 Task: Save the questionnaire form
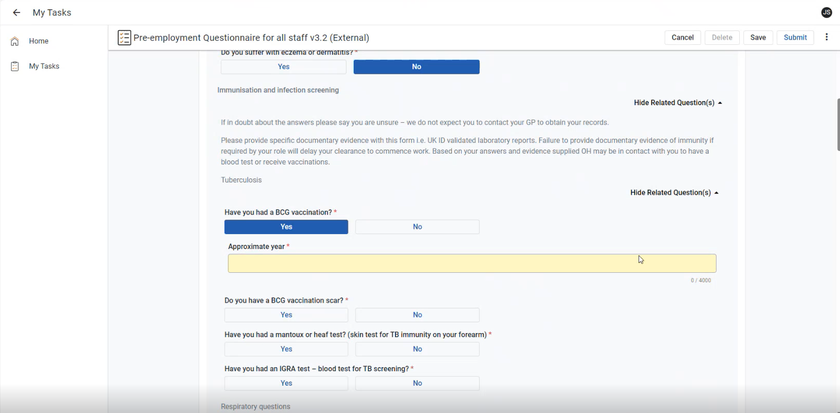point(758,37)
